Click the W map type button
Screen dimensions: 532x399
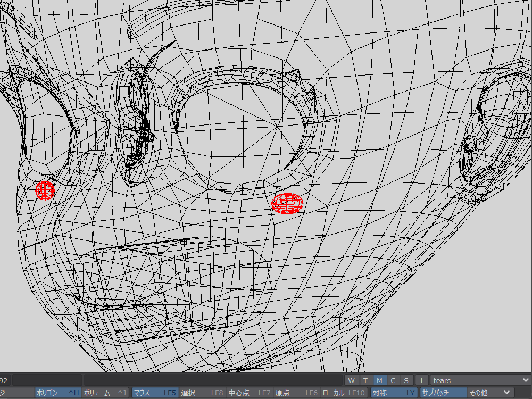tap(351, 380)
